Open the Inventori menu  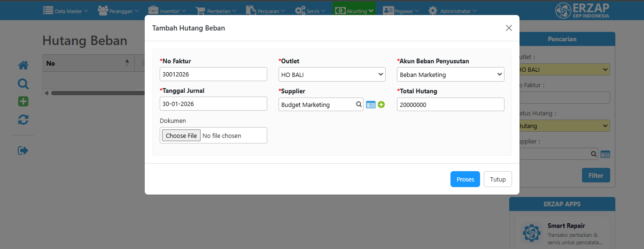click(x=167, y=10)
